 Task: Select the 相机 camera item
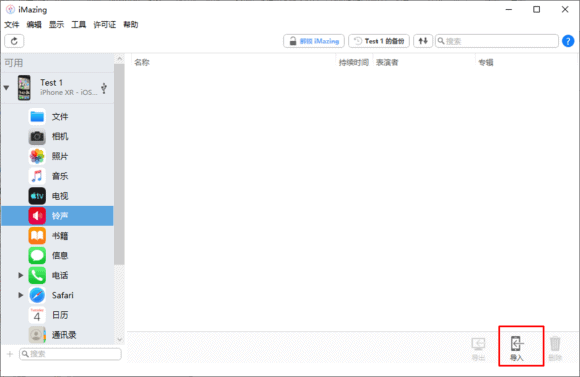click(57, 137)
